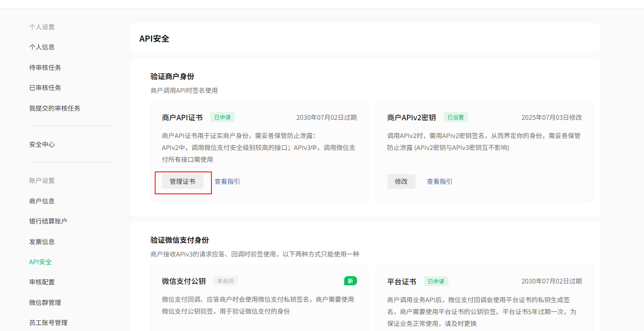This screenshot has height=331, width=644.
Task: Open 我提交的审核任务 page
Action: tap(55, 108)
